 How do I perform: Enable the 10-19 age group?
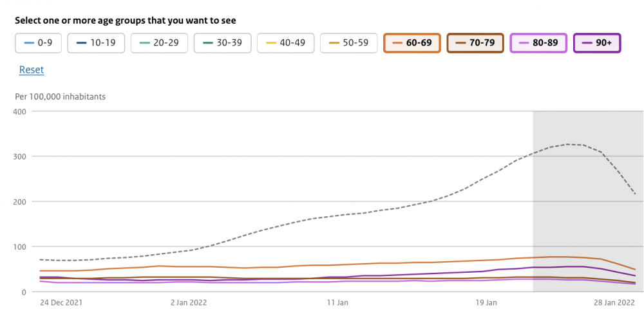pos(96,42)
